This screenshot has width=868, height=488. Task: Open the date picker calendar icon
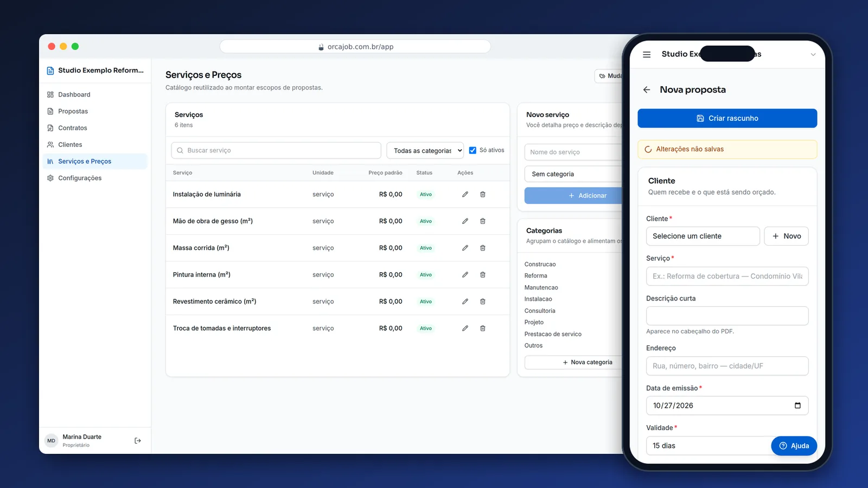point(797,406)
